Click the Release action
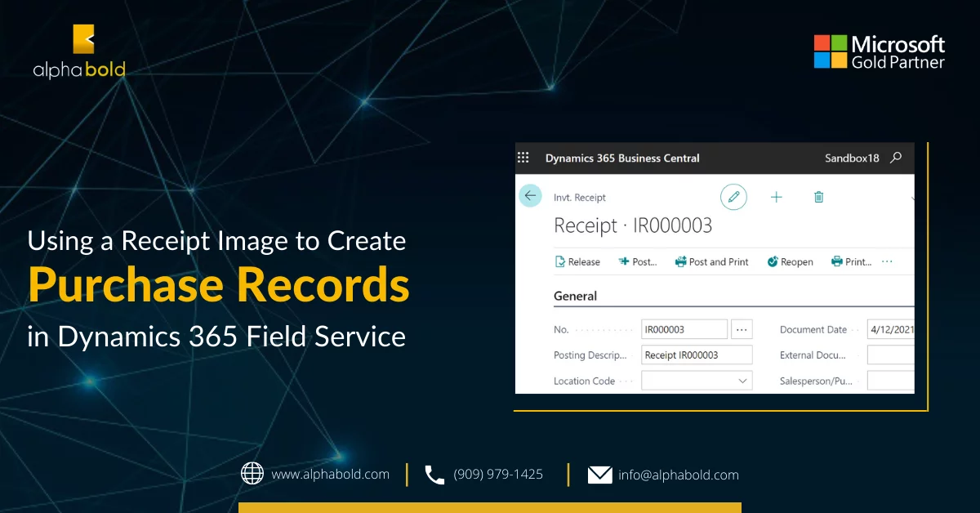980x513 pixels. 577,262
